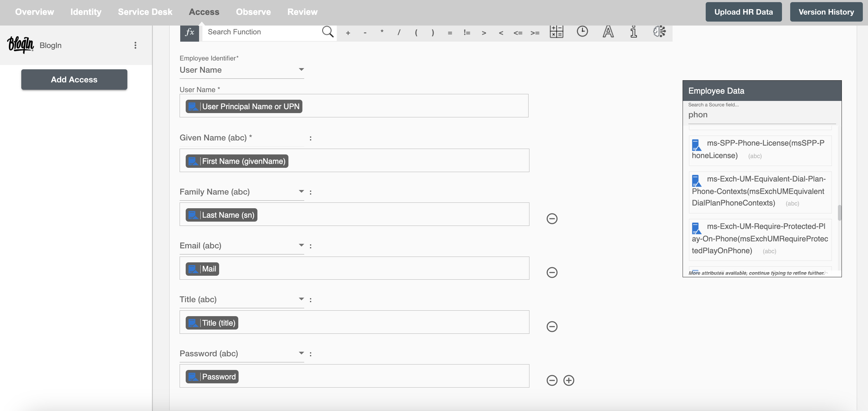This screenshot has height=411, width=868.
Task: Click the Employee Data search input field
Action: pos(761,115)
